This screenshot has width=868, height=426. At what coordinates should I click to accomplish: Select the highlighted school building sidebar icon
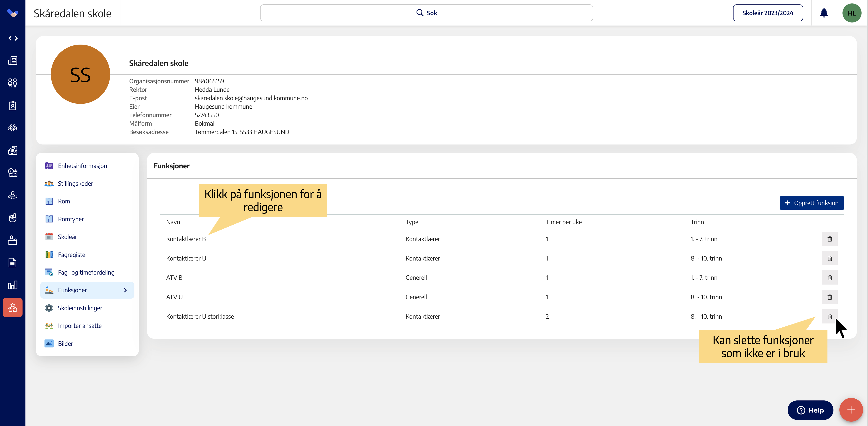[13, 307]
